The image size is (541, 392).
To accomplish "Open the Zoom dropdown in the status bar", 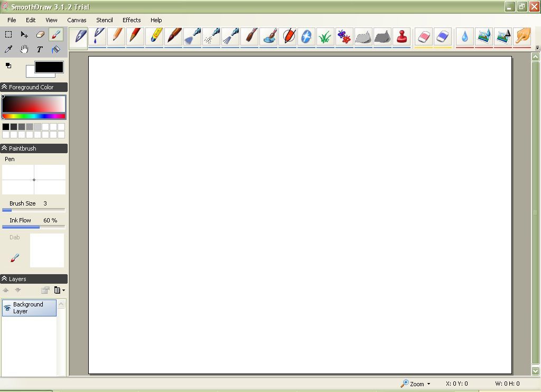I will [417, 384].
